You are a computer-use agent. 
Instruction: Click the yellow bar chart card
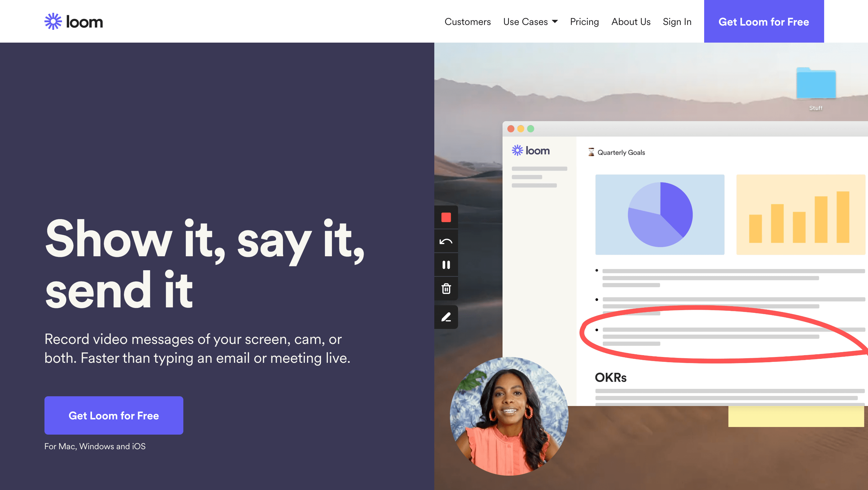click(x=800, y=215)
